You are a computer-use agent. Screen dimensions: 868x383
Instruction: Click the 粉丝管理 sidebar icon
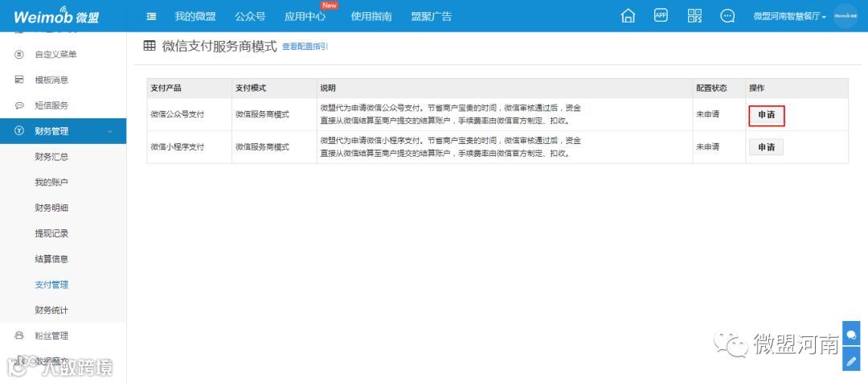click(x=19, y=336)
